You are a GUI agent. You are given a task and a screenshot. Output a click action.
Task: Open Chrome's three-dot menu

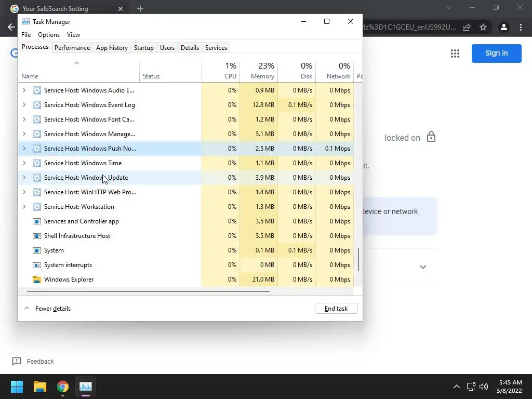pos(521,27)
